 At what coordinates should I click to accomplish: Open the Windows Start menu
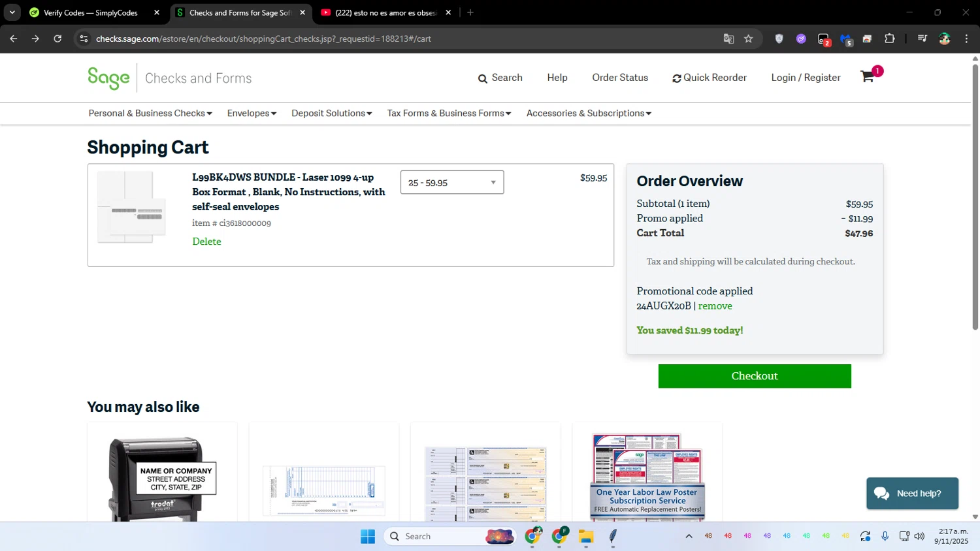tap(368, 536)
